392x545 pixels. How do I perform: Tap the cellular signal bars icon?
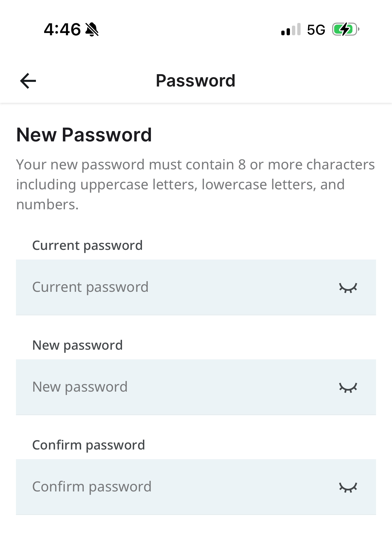291,29
